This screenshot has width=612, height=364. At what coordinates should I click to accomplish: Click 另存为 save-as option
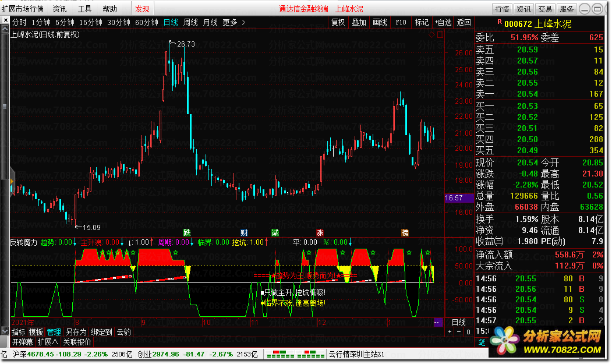tap(76, 332)
